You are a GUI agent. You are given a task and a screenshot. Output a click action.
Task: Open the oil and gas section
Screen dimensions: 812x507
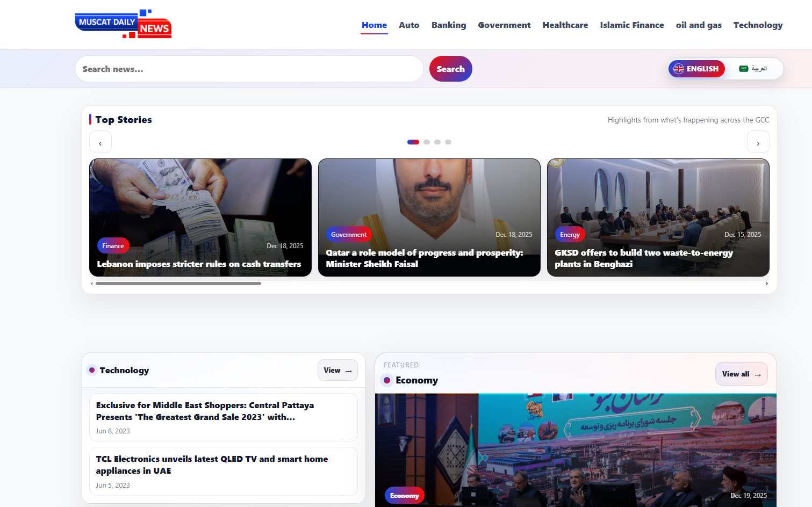coord(698,25)
